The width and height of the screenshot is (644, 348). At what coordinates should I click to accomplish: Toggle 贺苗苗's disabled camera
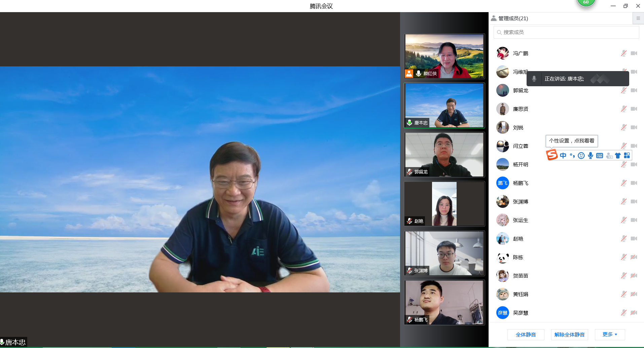(x=634, y=276)
